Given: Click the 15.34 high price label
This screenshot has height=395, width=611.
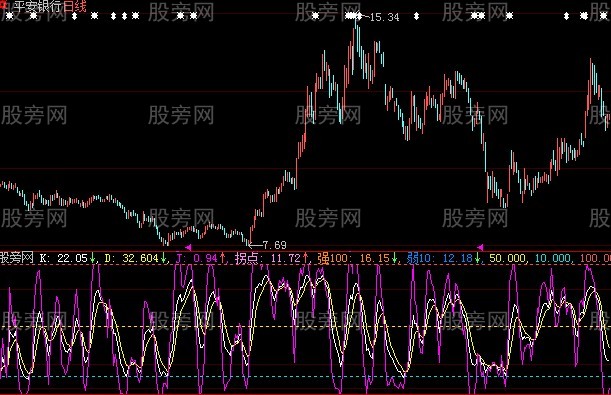Looking at the screenshot, I should pos(385,17).
